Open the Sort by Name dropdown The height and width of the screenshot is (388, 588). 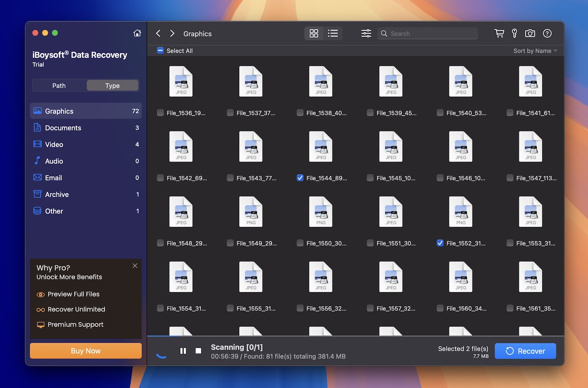coord(534,50)
